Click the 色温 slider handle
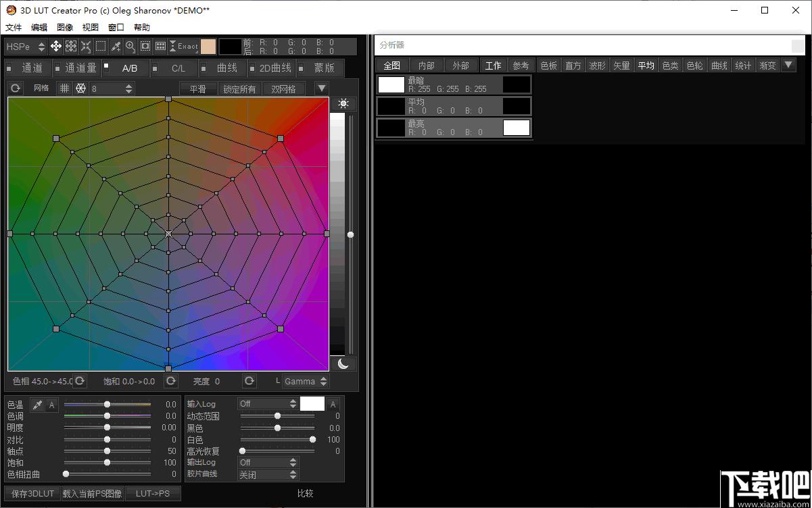The image size is (812, 508). point(107,404)
